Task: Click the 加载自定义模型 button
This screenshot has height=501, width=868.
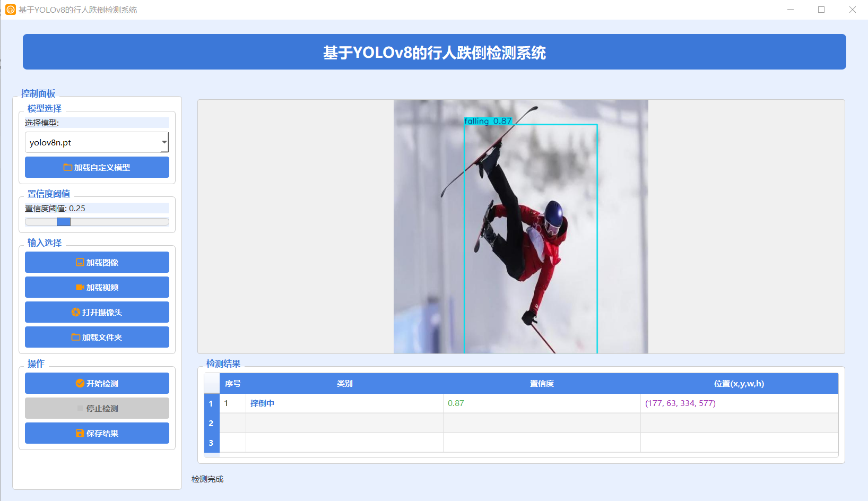Action: pyautogui.click(x=97, y=167)
